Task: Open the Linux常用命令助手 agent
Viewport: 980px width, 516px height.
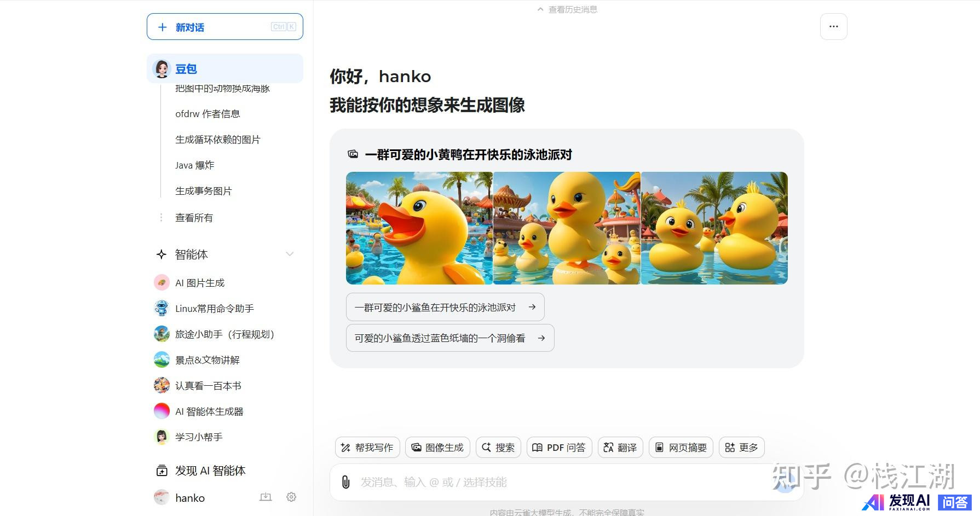Action: coord(214,309)
